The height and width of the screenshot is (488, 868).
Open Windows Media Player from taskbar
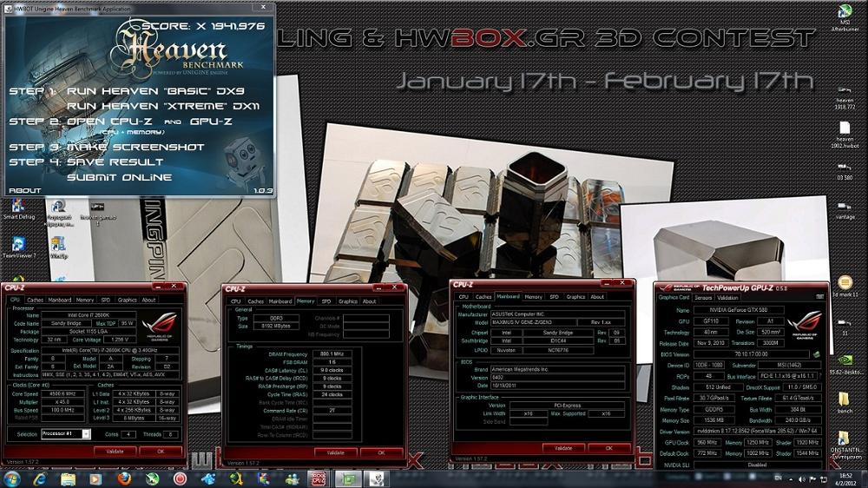95,478
